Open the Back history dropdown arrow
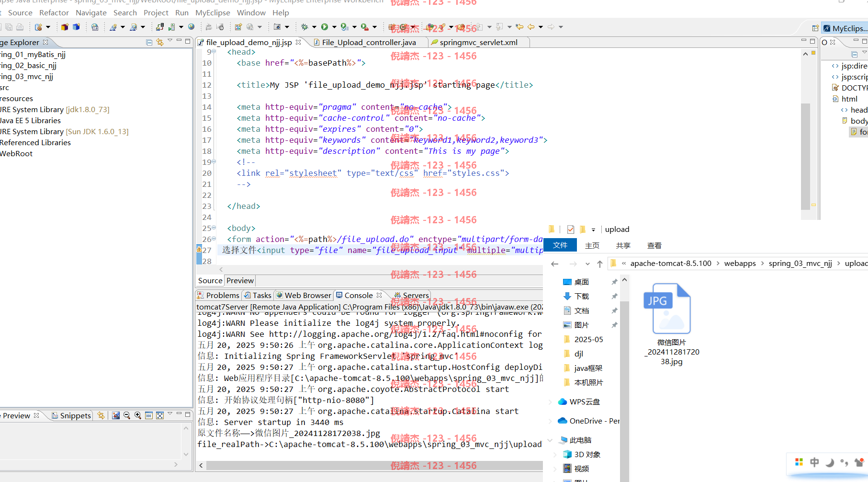Image resolution: width=868 pixels, height=482 pixels. pyautogui.click(x=541, y=27)
